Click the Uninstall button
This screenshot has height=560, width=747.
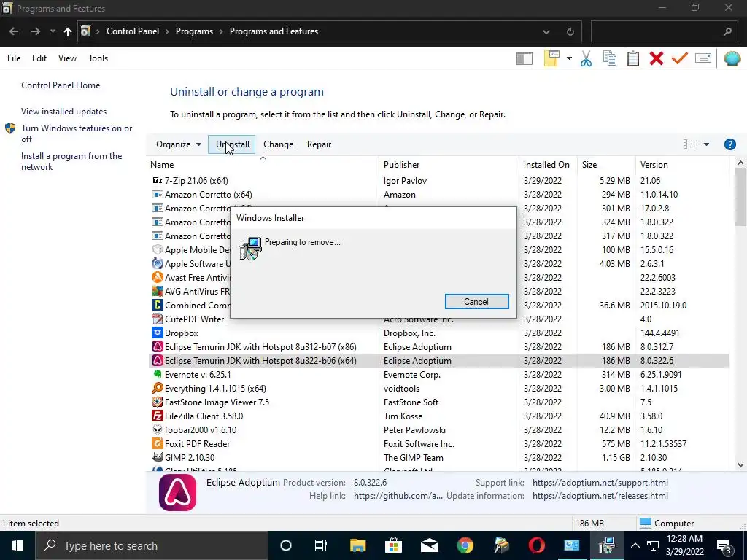(232, 144)
